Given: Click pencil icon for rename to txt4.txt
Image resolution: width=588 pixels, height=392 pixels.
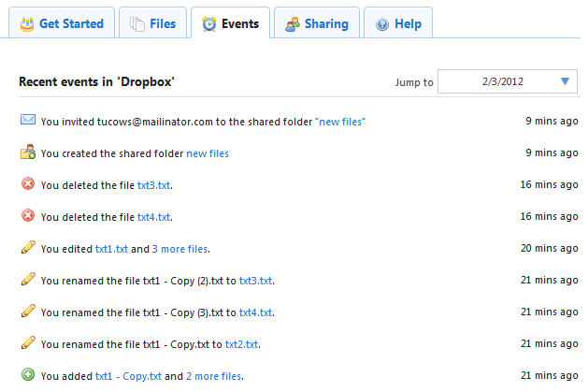Looking at the screenshot, I should [28, 311].
